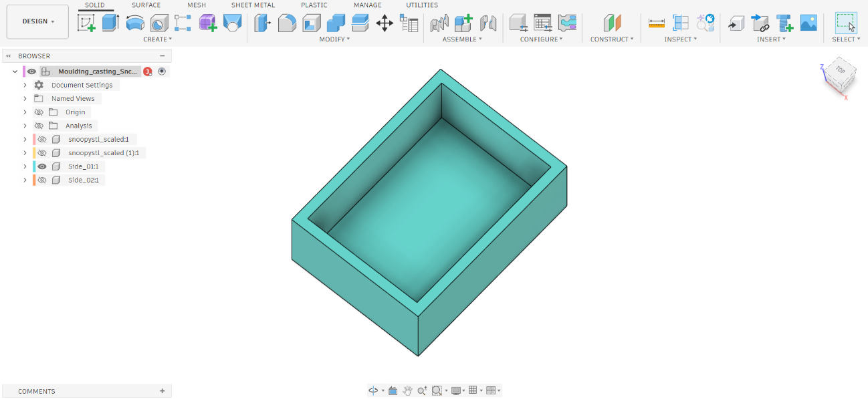Click the orange color bar of Side_02:1
Screen dimensions: 868x399
point(34,180)
